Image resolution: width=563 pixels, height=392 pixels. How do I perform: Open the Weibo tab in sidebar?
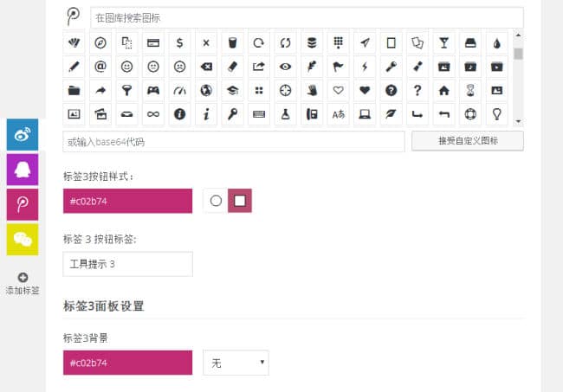coord(23,134)
